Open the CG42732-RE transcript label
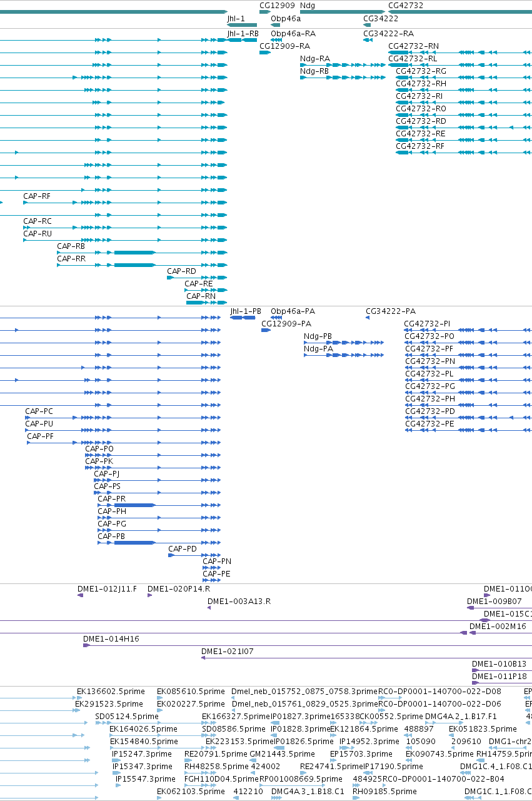532x801 pixels. [421, 134]
